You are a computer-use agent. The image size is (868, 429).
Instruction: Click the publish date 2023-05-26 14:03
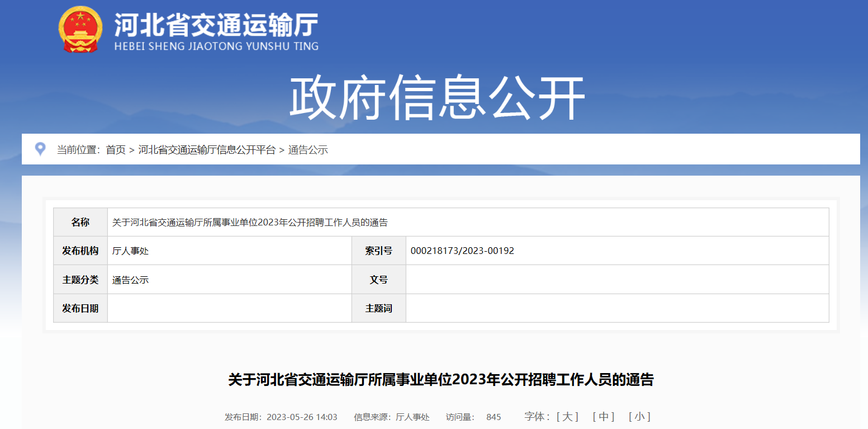(302, 417)
